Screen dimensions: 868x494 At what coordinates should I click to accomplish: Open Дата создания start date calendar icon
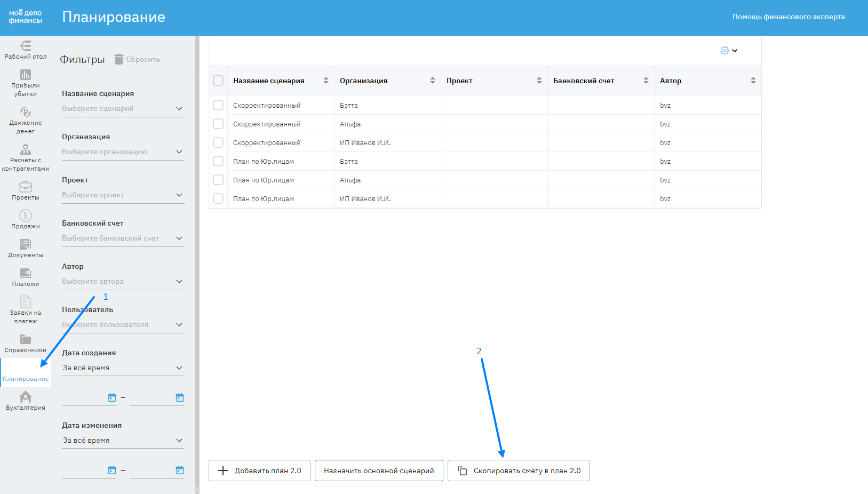pyautogui.click(x=112, y=397)
